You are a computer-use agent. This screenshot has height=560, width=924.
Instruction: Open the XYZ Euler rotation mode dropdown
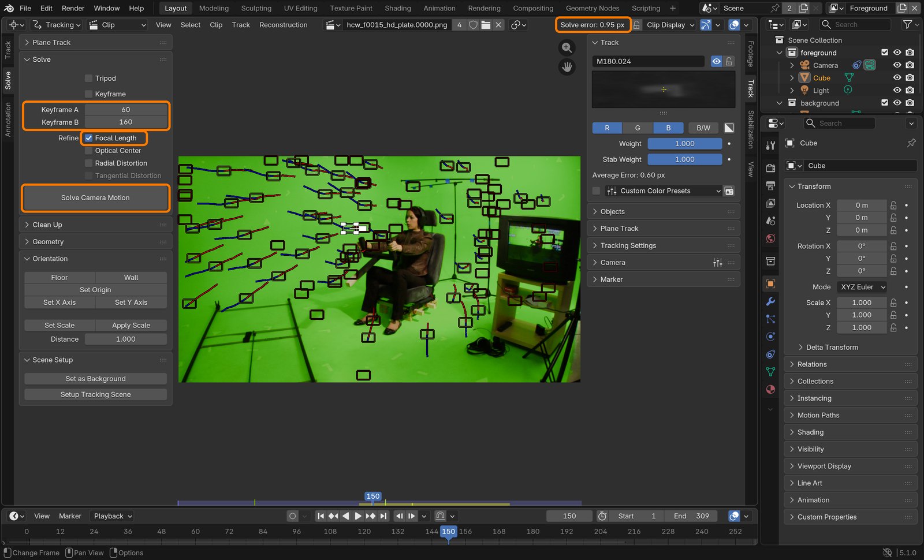pos(863,287)
